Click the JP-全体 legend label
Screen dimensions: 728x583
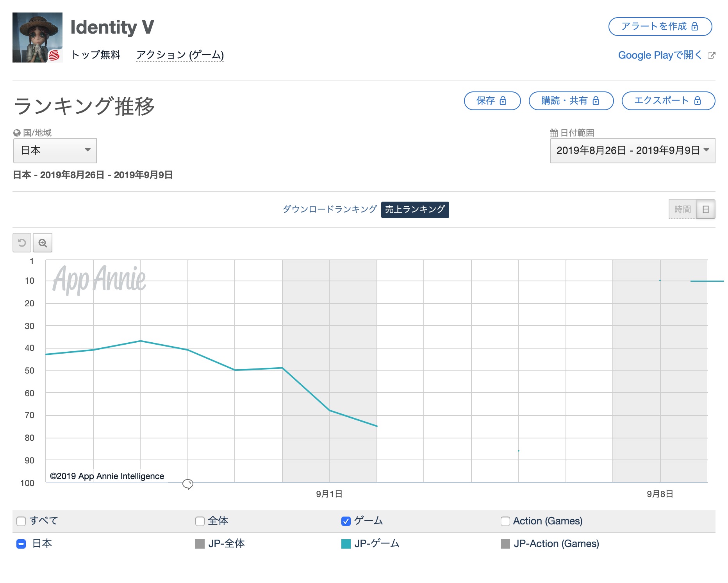227,544
